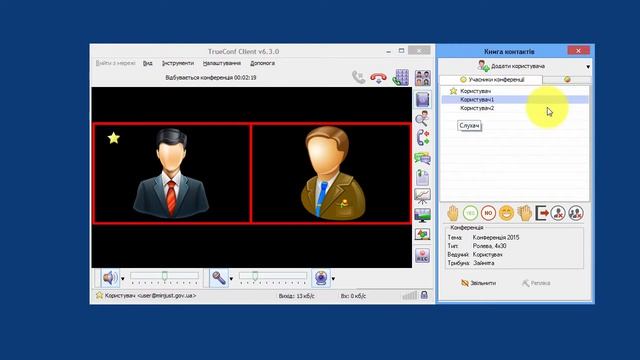
Task: Open the slideshow picture icon
Action: pos(422,234)
